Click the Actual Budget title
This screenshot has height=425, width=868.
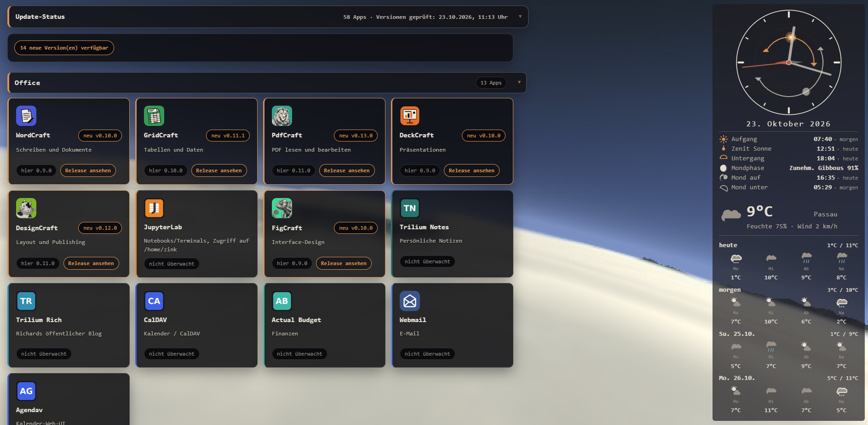coord(296,320)
